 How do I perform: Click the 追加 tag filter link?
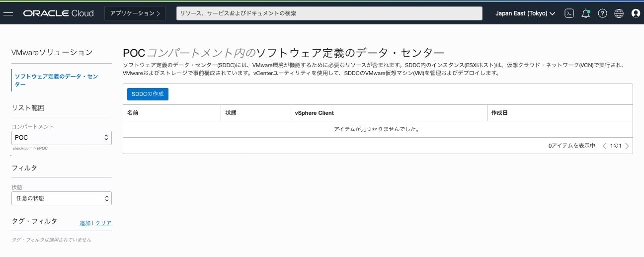coord(85,223)
